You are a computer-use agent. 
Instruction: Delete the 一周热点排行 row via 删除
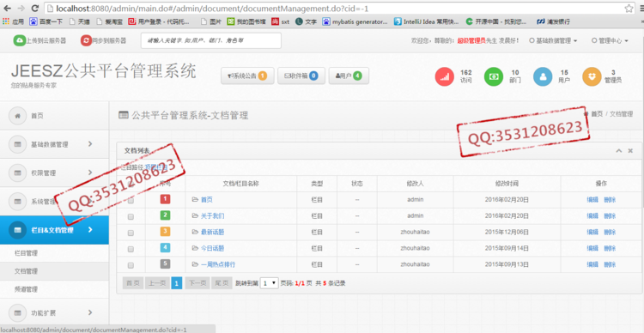click(610, 264)
